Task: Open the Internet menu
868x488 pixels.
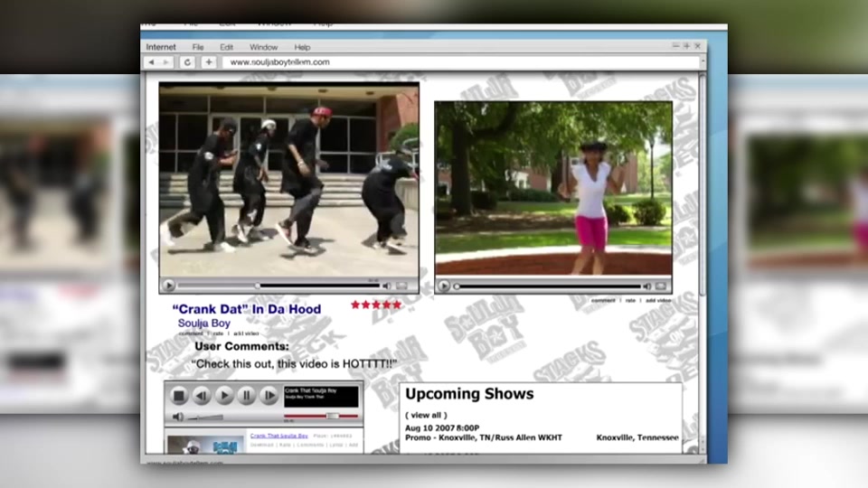Action: [x=161, y=47]
